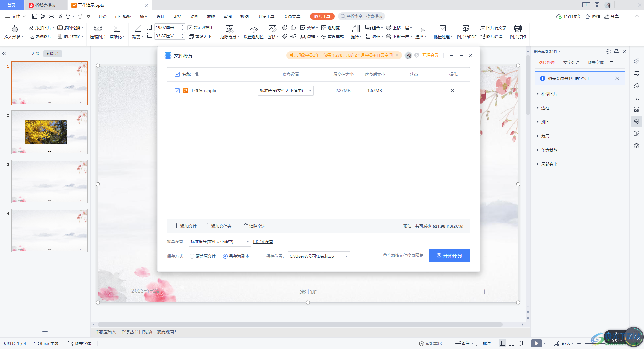Click the help icon in right sidebar
The width and height of the screenshot is (644, 349).
637,146
